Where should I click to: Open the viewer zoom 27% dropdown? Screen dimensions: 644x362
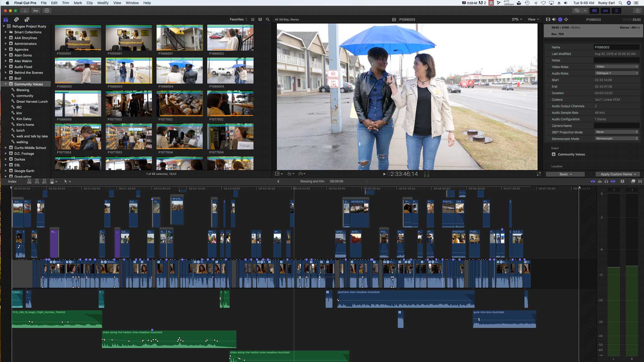tap(517, 20)
